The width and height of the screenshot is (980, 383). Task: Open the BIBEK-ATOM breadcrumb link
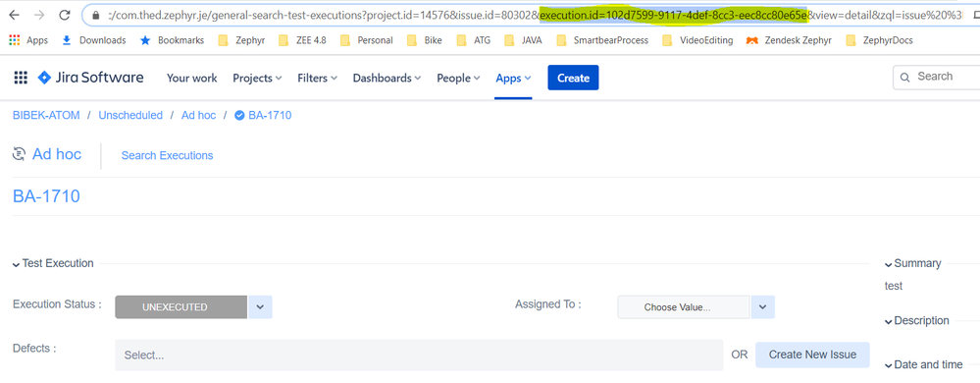click(x=47, y=115)
